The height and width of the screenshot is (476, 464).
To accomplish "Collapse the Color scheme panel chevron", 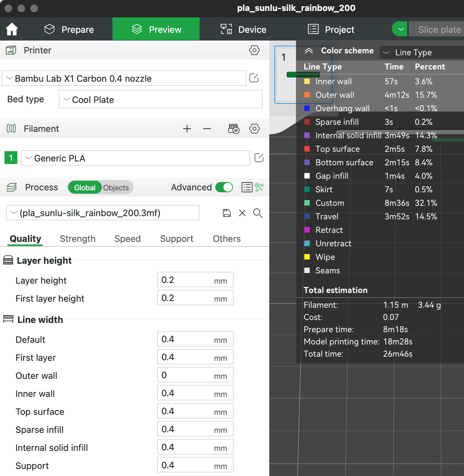I will (309, 50).
